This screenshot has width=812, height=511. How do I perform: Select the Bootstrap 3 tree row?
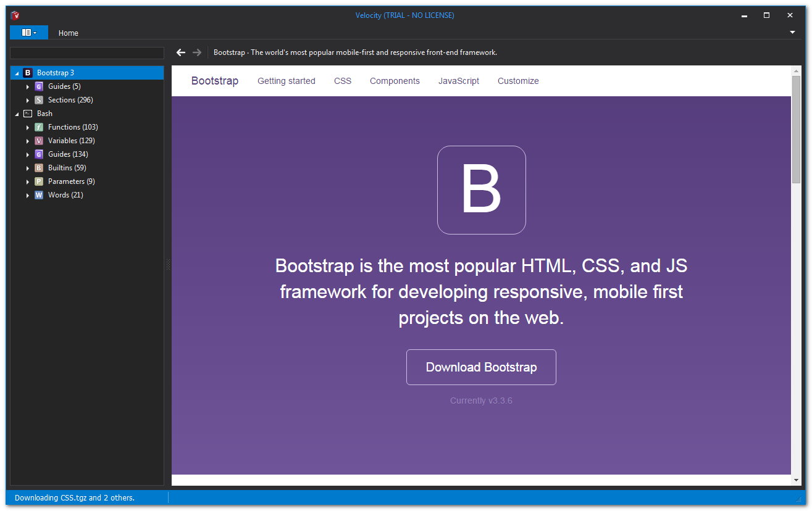click(87, 73)
